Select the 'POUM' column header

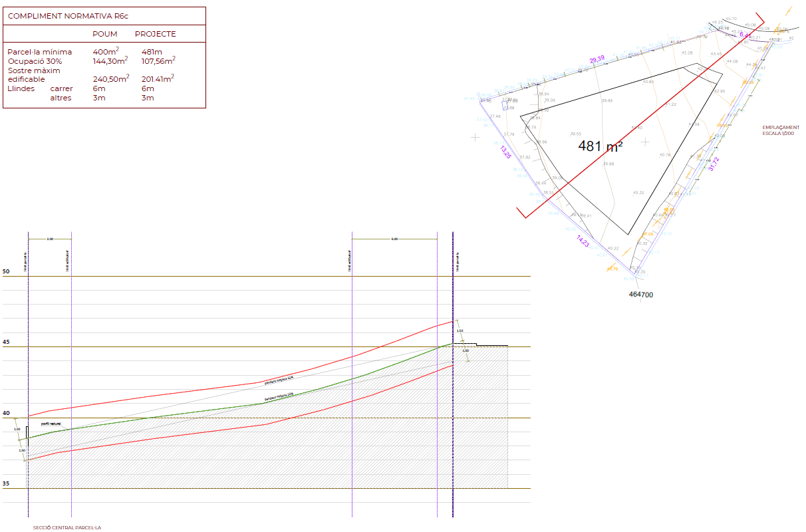tap(105, 35)
